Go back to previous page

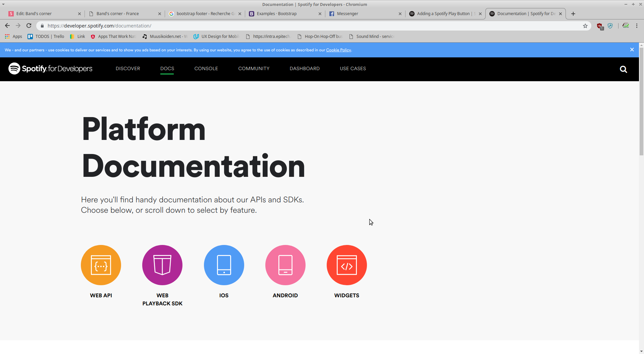pyautogui.click(x=7, y=26)
